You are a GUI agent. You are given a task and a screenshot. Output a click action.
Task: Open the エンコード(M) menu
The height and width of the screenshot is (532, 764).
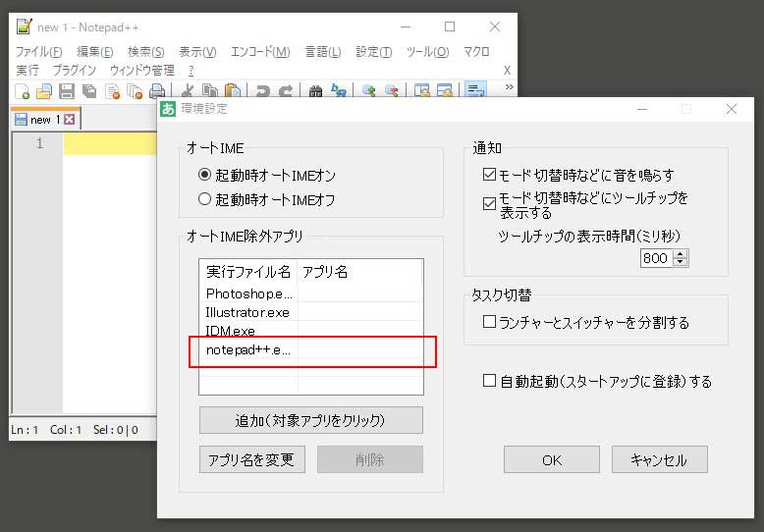point(260,52)
